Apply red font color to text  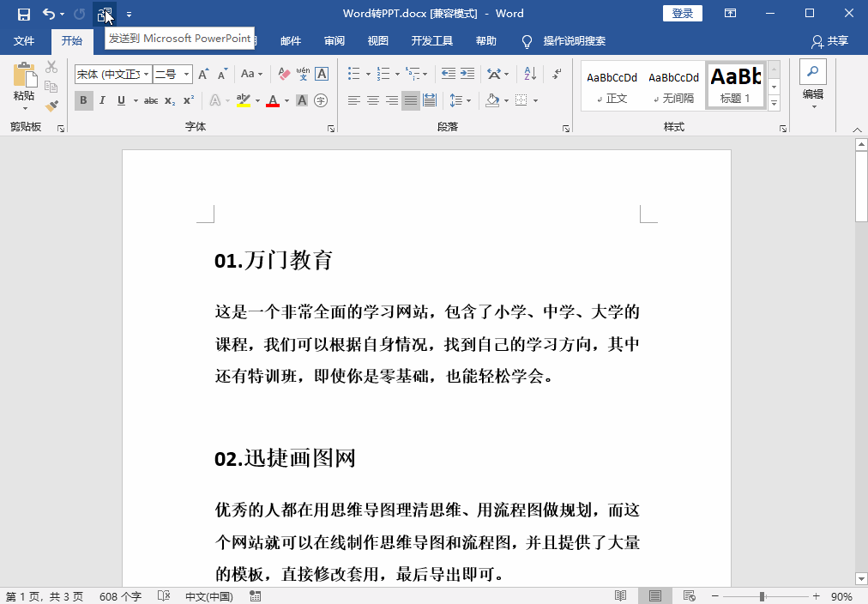[273, 100]
